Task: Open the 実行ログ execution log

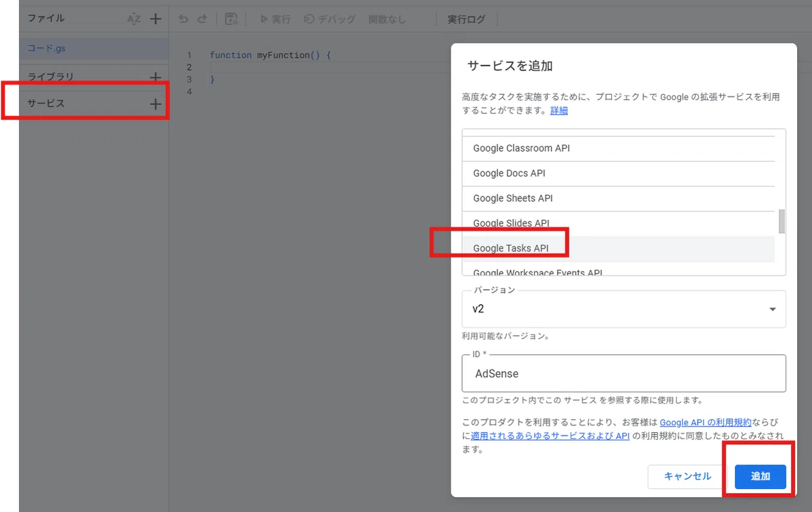Action: tap(467, 19)
